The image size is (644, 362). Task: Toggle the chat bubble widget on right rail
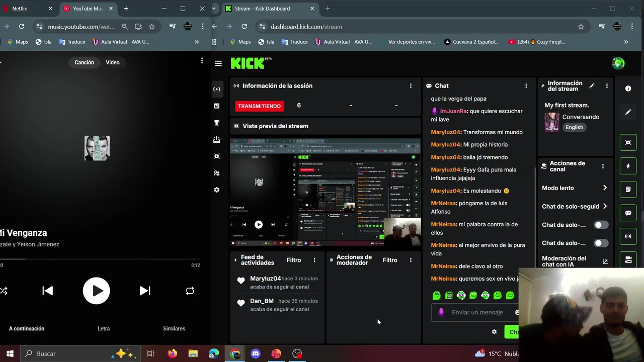coord(628,213)
